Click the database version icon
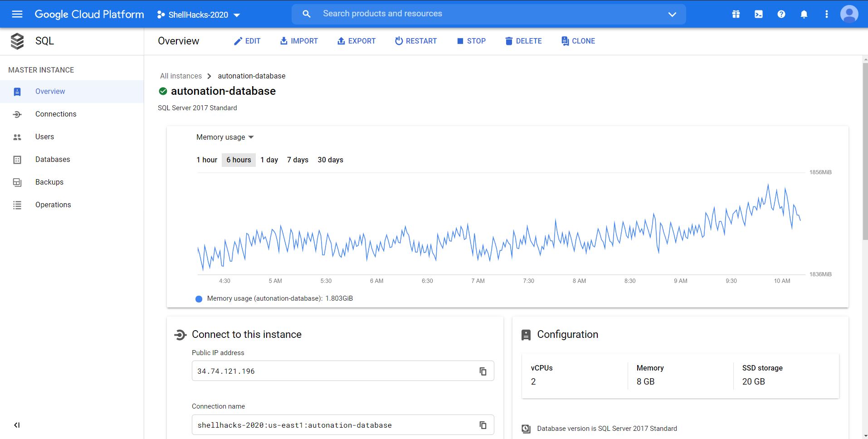The width and height of the screenshot is (868, 439). pos(526,429)
